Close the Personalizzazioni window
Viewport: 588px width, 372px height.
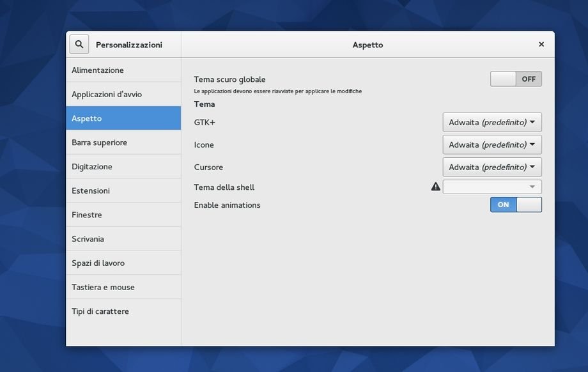tap(541, 44)
